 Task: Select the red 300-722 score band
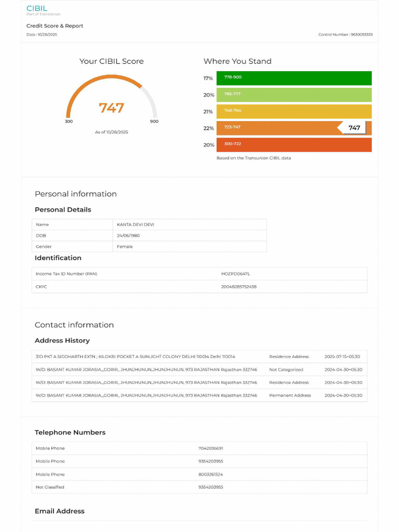[294, 144]
